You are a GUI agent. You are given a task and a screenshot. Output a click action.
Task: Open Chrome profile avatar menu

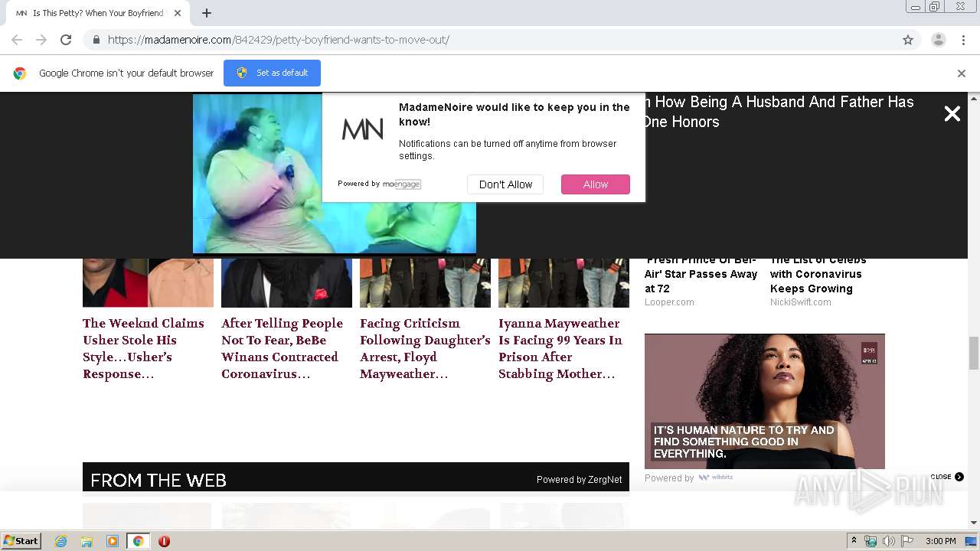click(938, 40)
